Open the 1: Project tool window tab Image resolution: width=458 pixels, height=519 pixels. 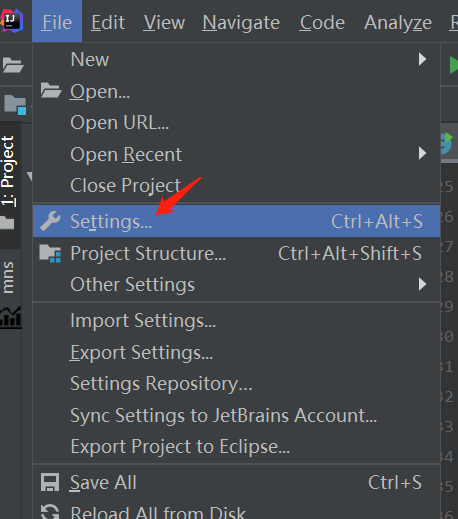click(x=8, y=171)
